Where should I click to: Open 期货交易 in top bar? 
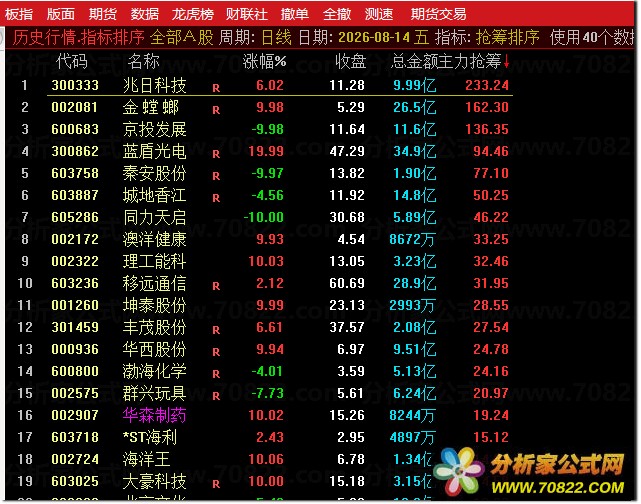(x=438, y=14)
